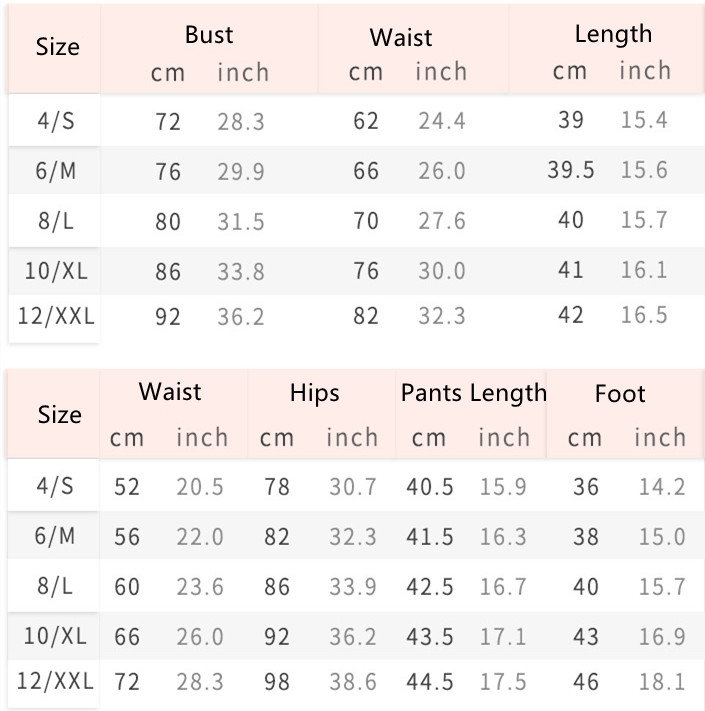
Task: Click the Bust column header
Action: 209,35
